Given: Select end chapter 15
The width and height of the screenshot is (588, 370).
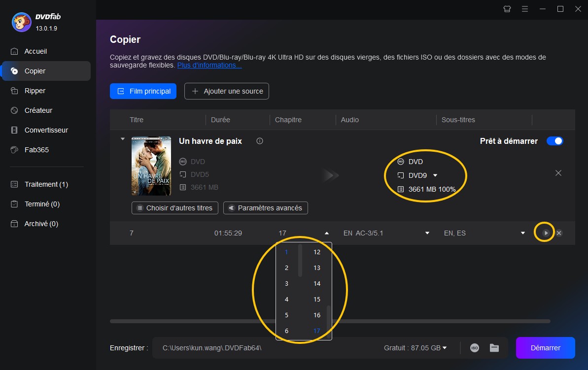Looking at the screenshot, I should click(317, 299).
